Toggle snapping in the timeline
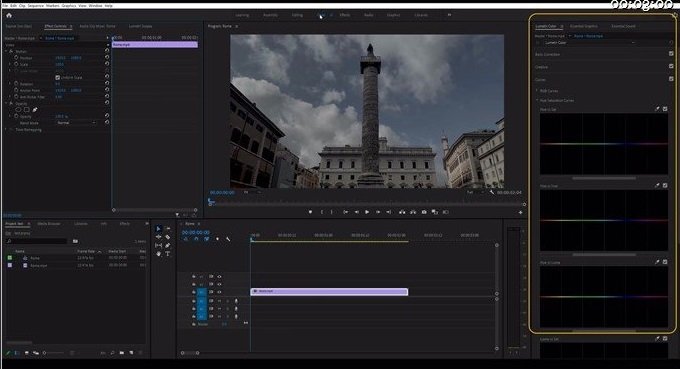This screenshot has width=680, height=369. click(196, 239)
